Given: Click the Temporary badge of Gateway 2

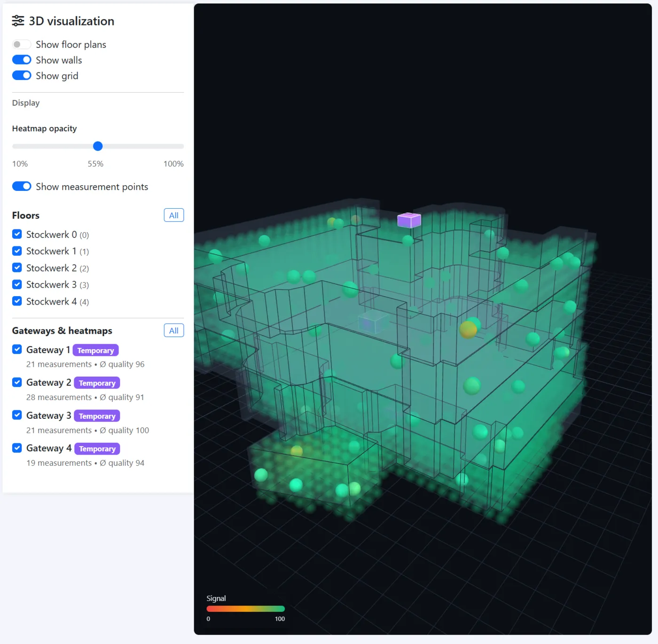Looking at the screenshot, I should [97, 383].
